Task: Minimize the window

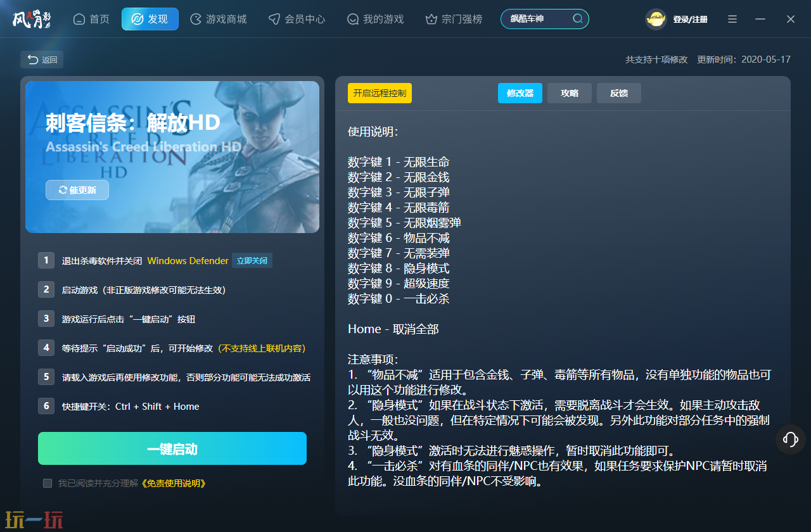Action: click(x=760, y=19)
